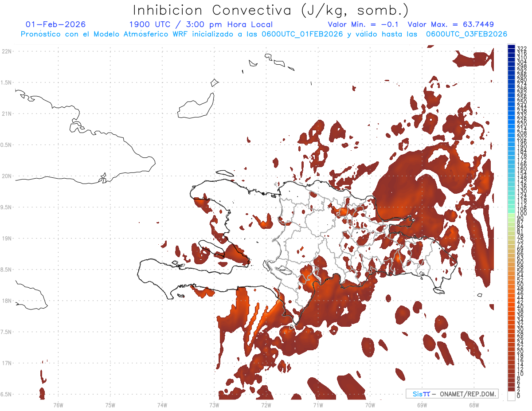This screenshot has width=532, height=411.
Task: Click the '17N' latitude label
Action: coord(7,363)
